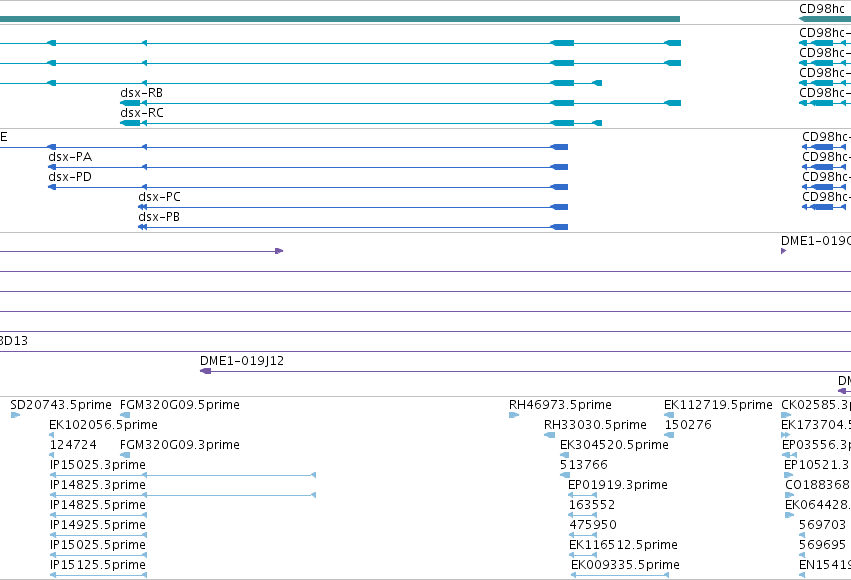Select EK116512.5prime label
Viewport: 851px width, 580px height.
pyautogui.click(x=623, y=545)
